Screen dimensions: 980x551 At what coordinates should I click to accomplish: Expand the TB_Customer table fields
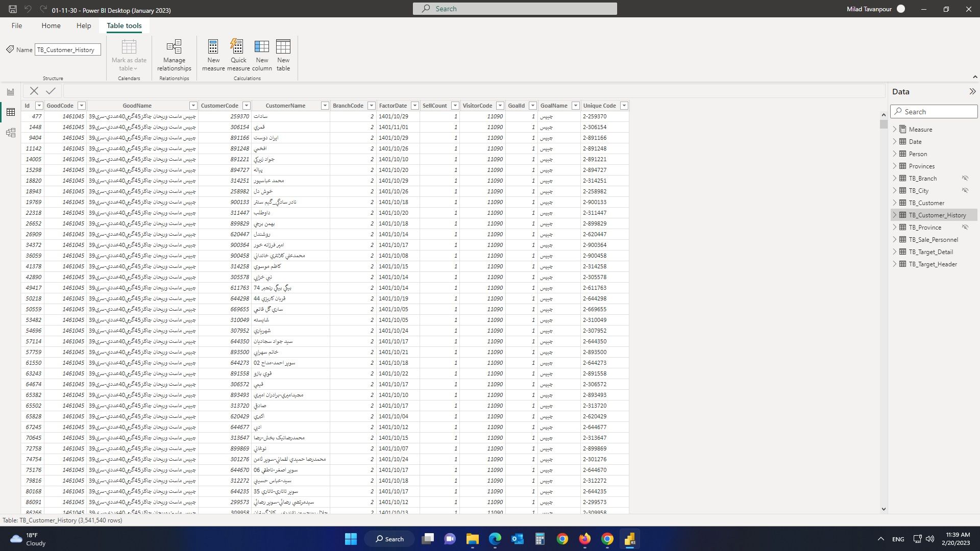point(895,203)
